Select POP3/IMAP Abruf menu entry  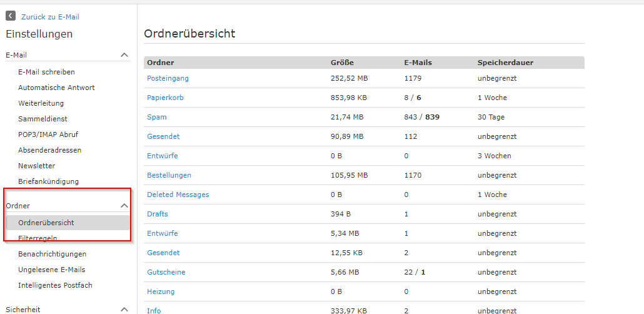pyautogui.click(x=48, y=134)
